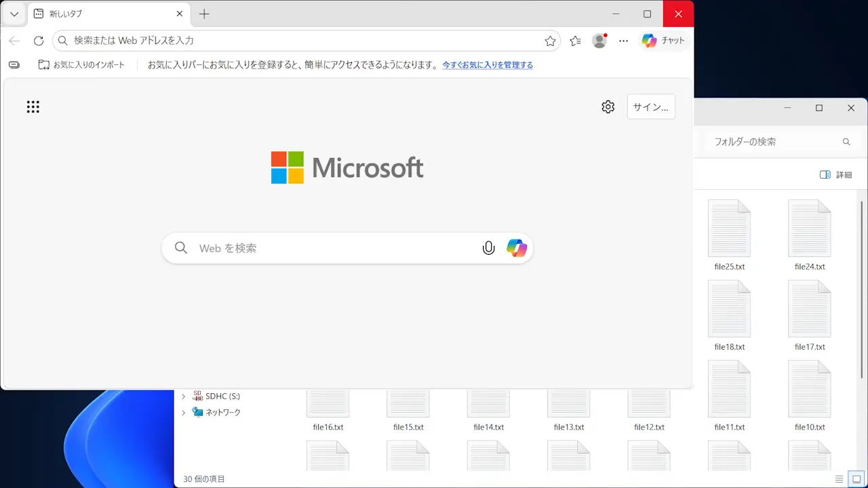Open Copilot via the チャット icon
The height and width of the screenshot is (488, 868).
tap(663, 40)
